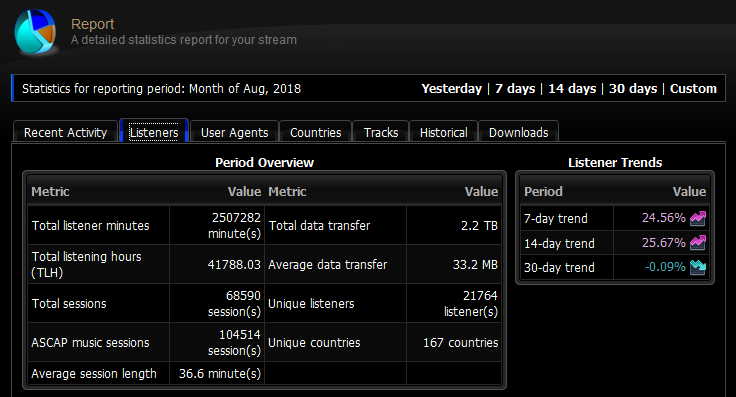Select the 'Average session length' label
This screenshot has width=736, height=397.
(x=94, y=374)
